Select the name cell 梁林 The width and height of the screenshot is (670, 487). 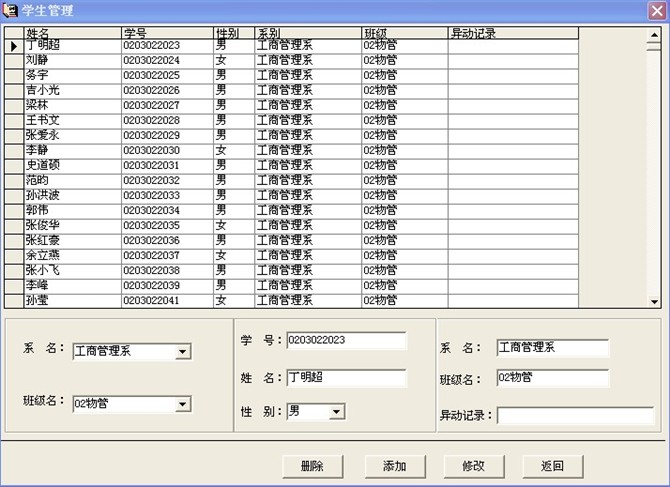pyautogui.click(x=73, y=106)
